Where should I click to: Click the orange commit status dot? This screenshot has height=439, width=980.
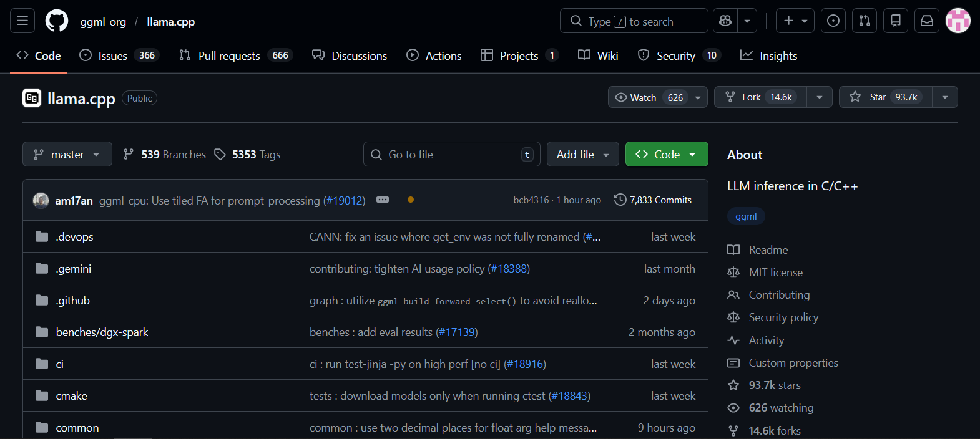[x=411, y=200]
